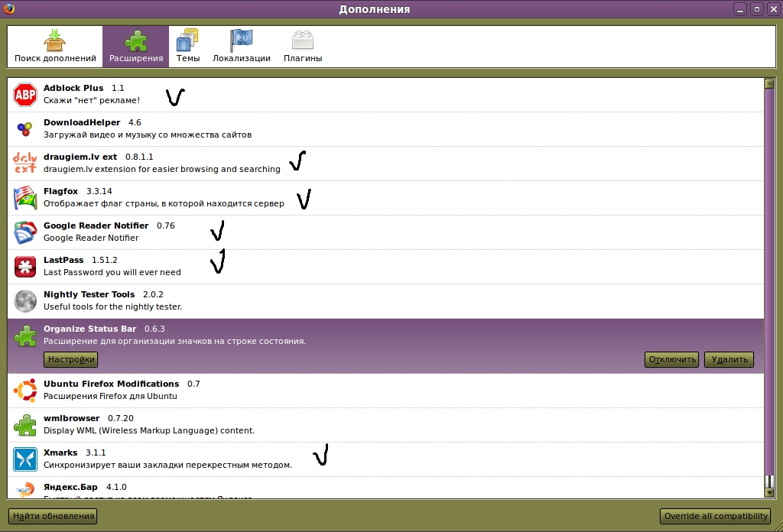Image resolution: width=783 pixels, height=532 pixels.
Task: Click the scrollbar down arrow
Action: [769, 493]
